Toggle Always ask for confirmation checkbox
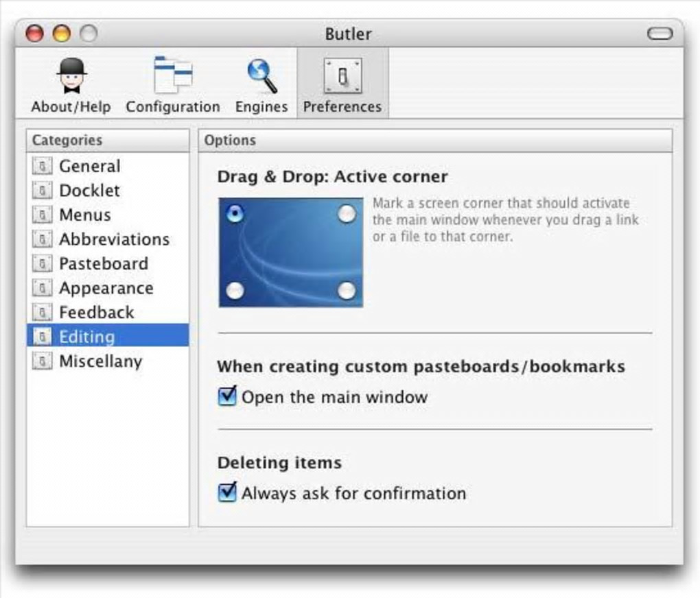700x598 pixels. click(227, 492)
